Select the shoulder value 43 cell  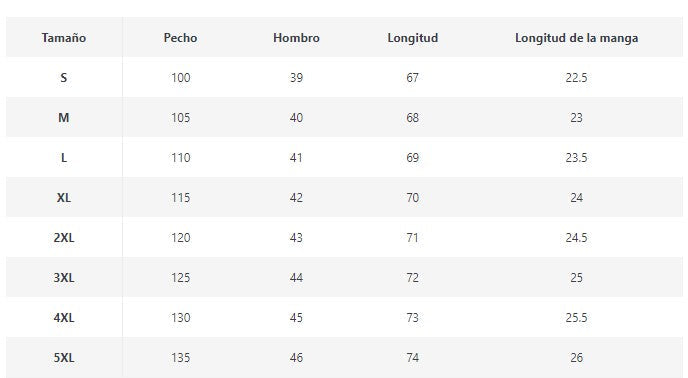point(296,238)
